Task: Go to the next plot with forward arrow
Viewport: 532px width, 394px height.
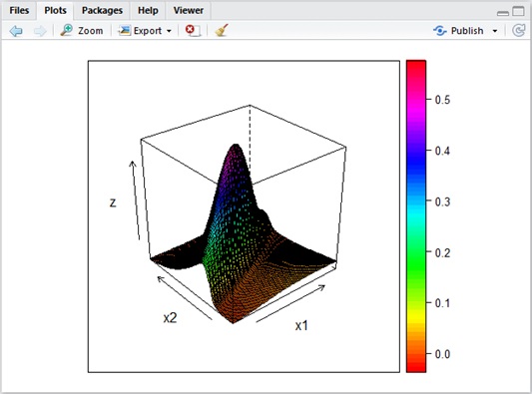Action: coord(40,31)
